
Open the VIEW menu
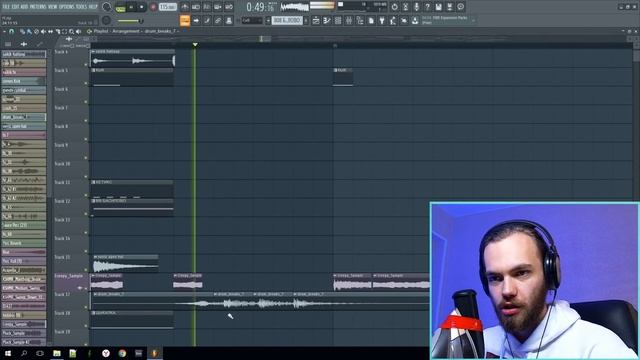click(53, 7)
